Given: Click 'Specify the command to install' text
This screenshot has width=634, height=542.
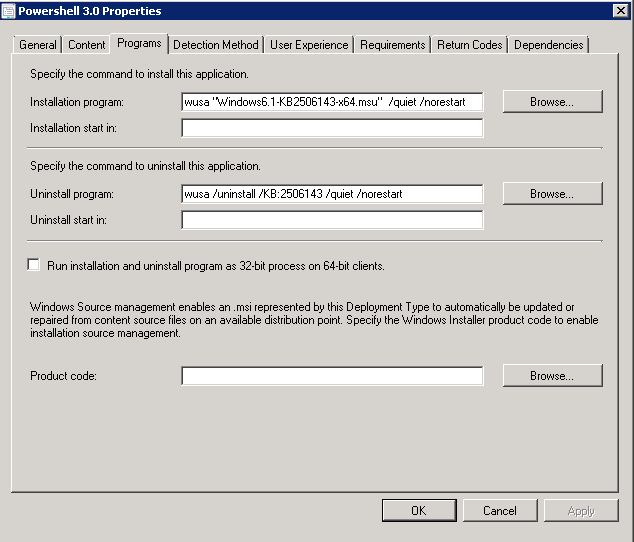Looking at the screenshot, I should [x=139, y=74].
